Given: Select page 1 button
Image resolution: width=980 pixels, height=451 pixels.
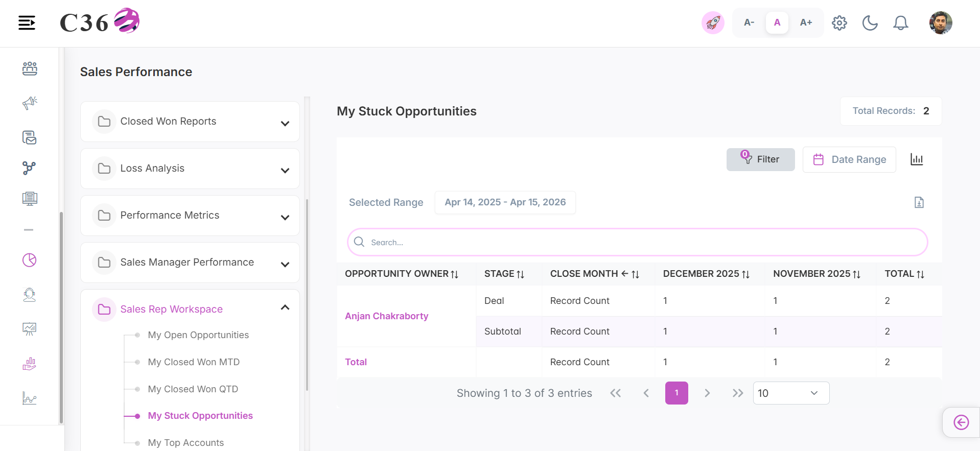Looking at the screenshot, I should (676, 393).
